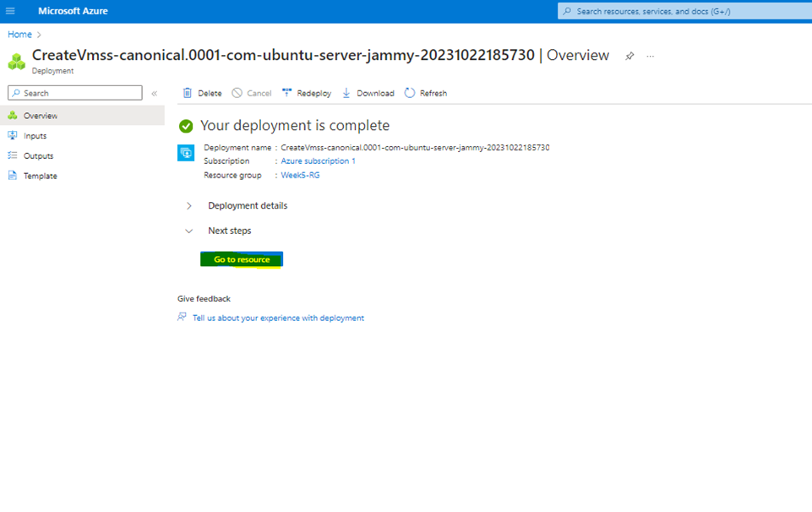Click the feedback person icon
Image resolution: width=812 pixels, height=512 pixels.
pyautogui.click(x=182, y=317)
